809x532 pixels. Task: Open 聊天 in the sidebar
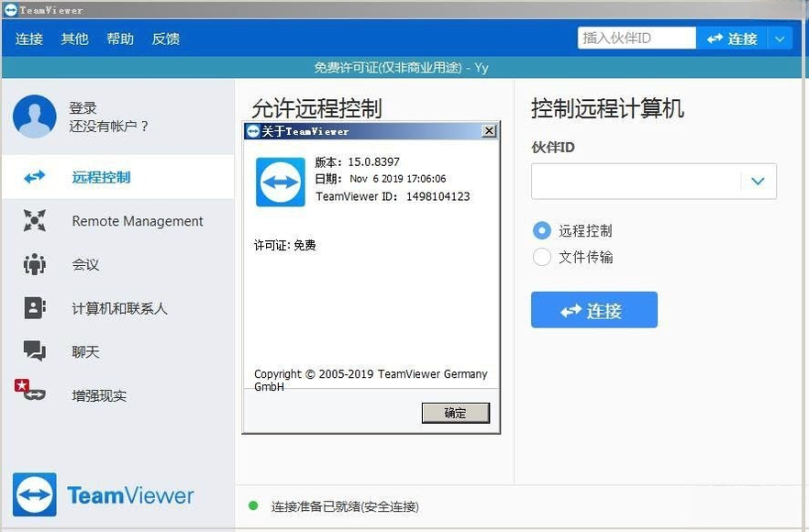point(118,352)
